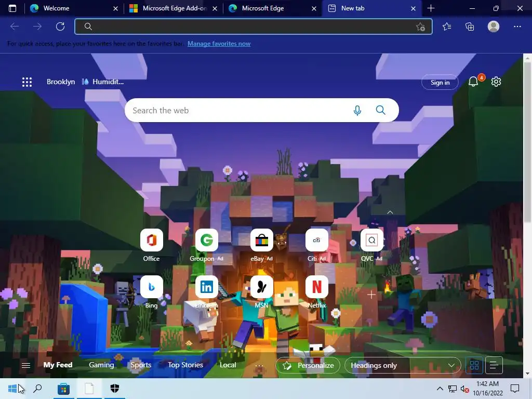Open the app launcher grid icon

point(27,82)
